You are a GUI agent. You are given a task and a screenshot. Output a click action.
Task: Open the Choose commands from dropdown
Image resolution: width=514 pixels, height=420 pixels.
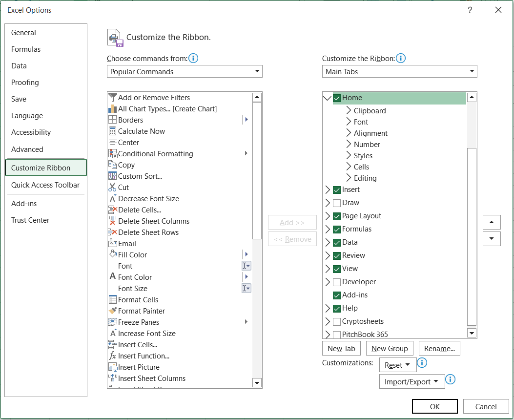pyautogui.click(x=185, y=72)
